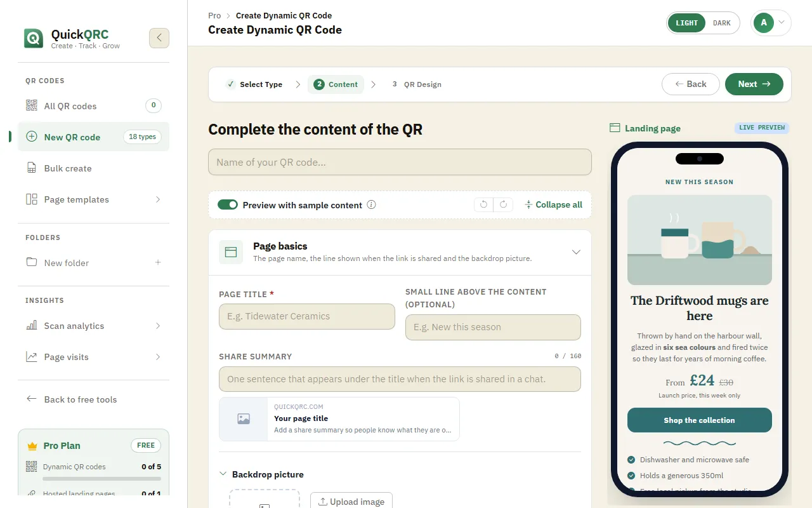Click the Back button
Viewport: 812px width, 508px height.
click(691, 84)
